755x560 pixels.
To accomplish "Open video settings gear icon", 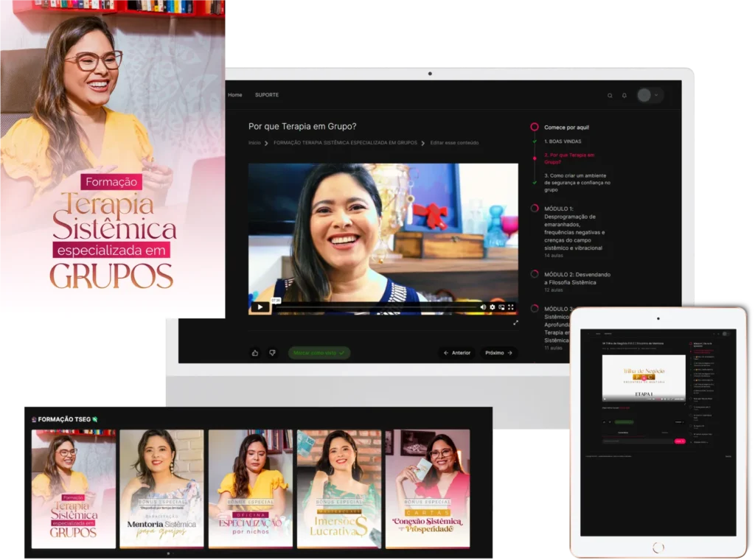I will [x=493, y=307].
